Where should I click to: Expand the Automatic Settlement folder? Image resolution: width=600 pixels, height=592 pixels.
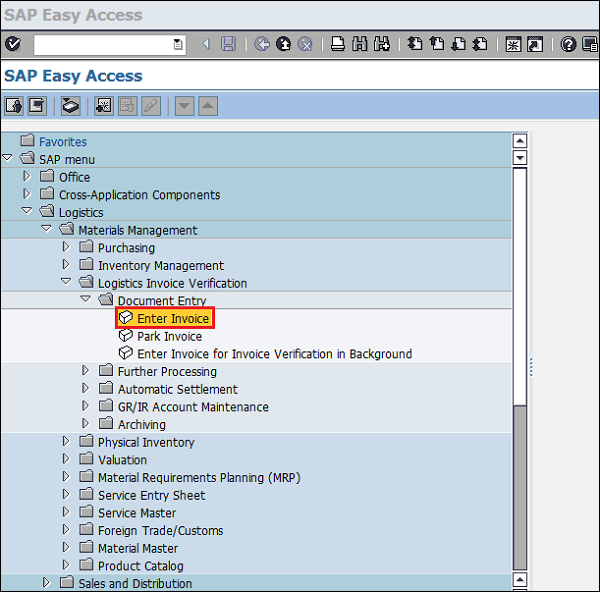tap(85, 388)
